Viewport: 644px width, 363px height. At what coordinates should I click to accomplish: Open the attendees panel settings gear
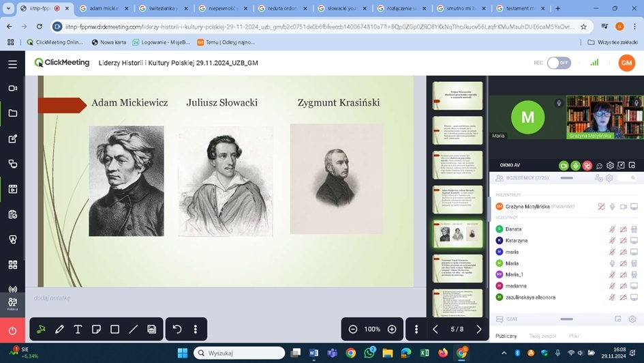[609, 178]
